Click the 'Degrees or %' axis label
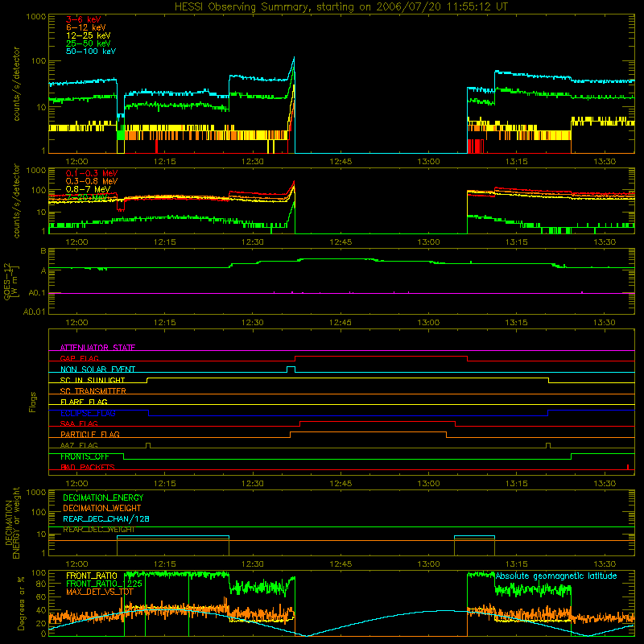 [x=21, y=603]
